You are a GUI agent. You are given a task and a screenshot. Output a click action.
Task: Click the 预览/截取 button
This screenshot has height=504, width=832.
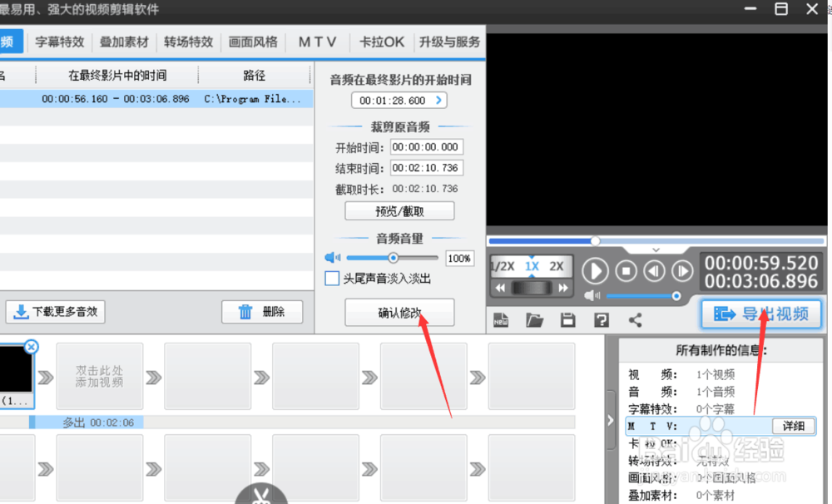[x=399, y=211]
